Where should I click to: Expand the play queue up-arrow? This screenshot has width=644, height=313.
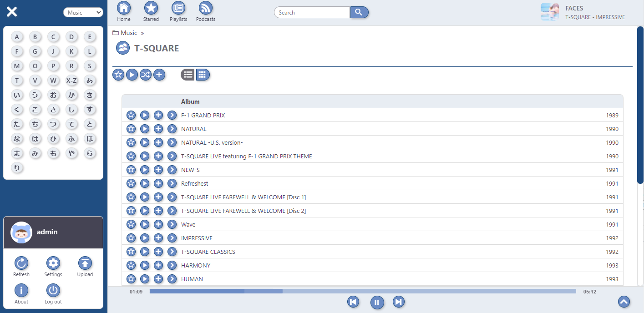(x=624, y=302)
